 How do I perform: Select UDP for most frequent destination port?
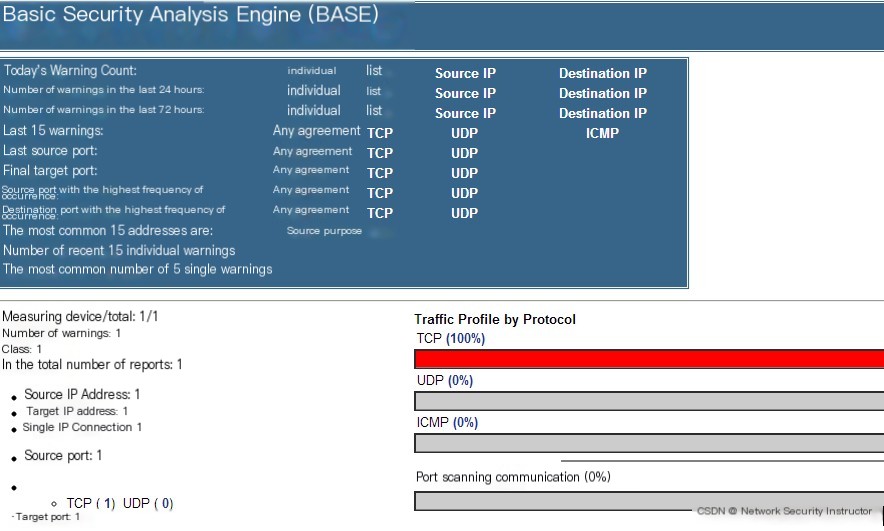[x=465, y=213]
